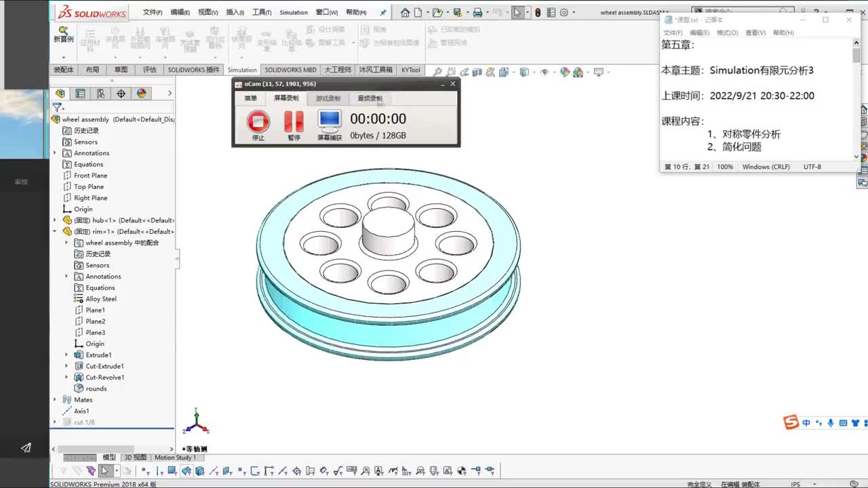Viewport: 868px width, 488px height.
Task: Click the Section View icon in view toolbar
Action: (x=477, y=72)
